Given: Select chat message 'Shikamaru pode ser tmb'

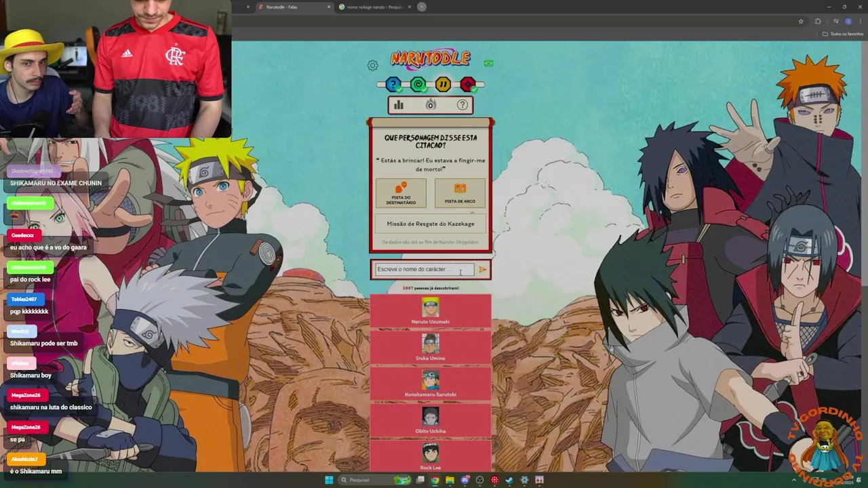Looking at the screenshot, I should [44, 344].
